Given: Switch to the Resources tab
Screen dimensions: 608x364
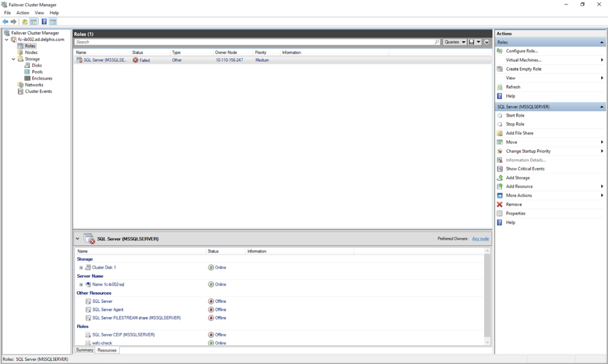Looking at the screenshot, I should click(107, 350).
